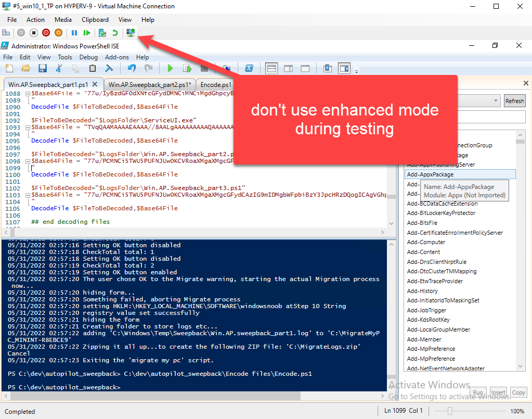Turn off the VM with the black stop icon
The image size is (532, 419).
pos(34,33)
